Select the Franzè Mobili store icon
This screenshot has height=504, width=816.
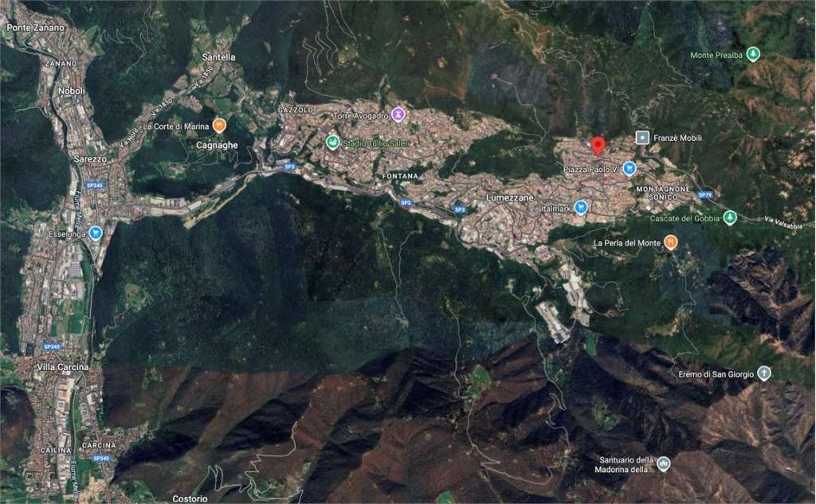point(641,138)
